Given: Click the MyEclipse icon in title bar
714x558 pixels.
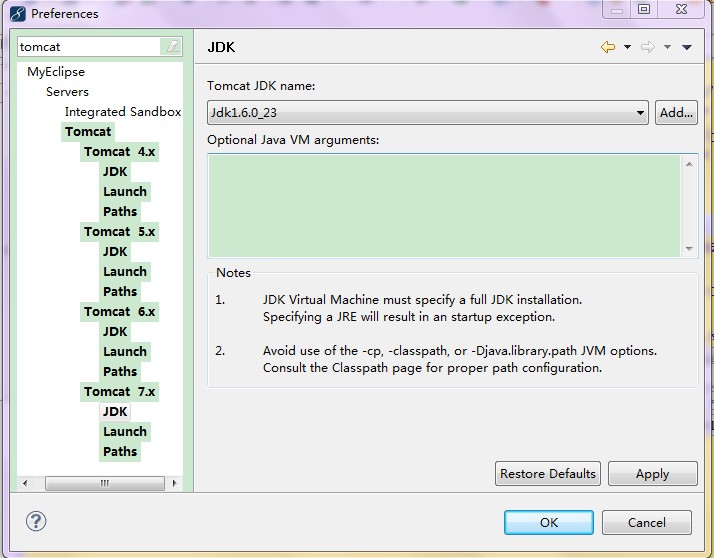Looking at the screenshot, I should 17,13.
